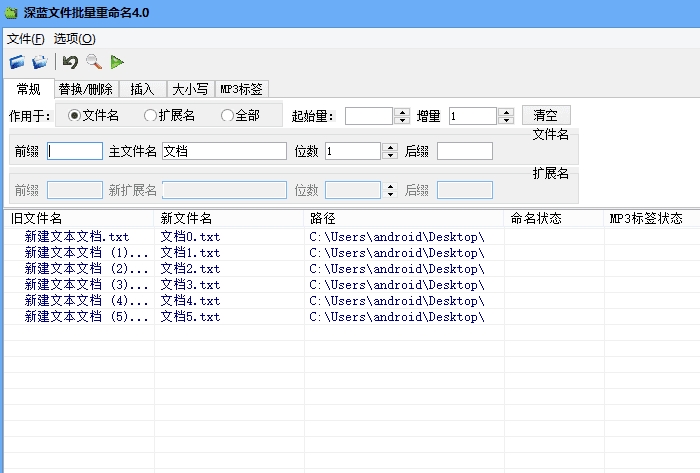Increase the file name 位数 with up arrow
Screen dimensions: 700x473
coord(391,147)
